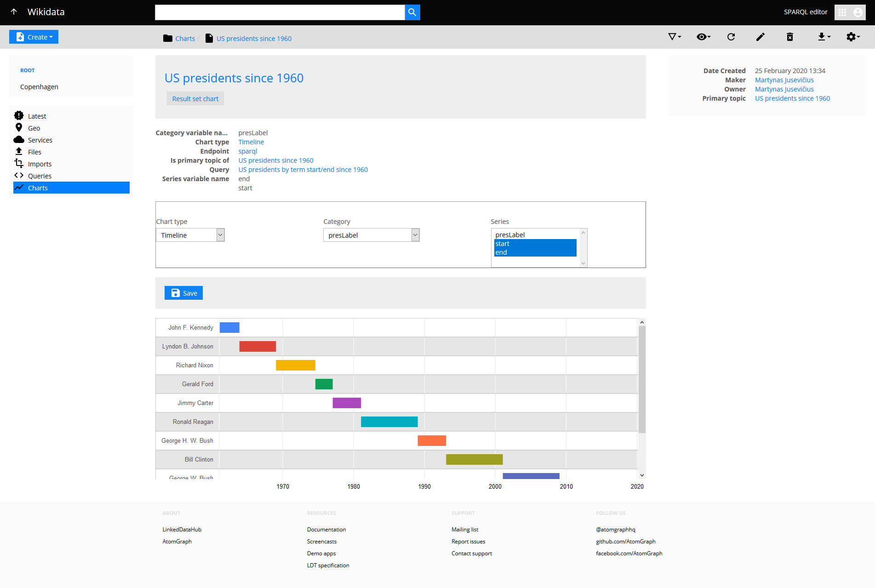Open the apps grid icon
Image resolution: width=875 pixels, height=588 pixels.
[842, 12]
